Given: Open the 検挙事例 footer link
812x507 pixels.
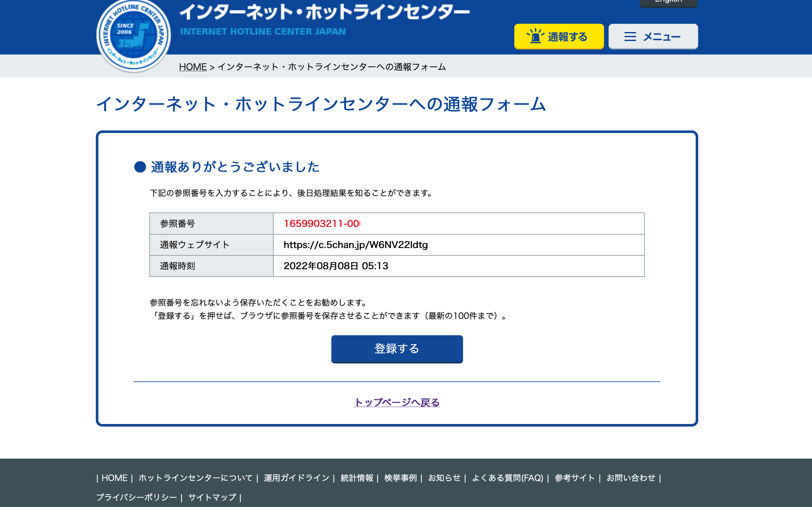Looking at the screenshot, I should coord(400,478).
